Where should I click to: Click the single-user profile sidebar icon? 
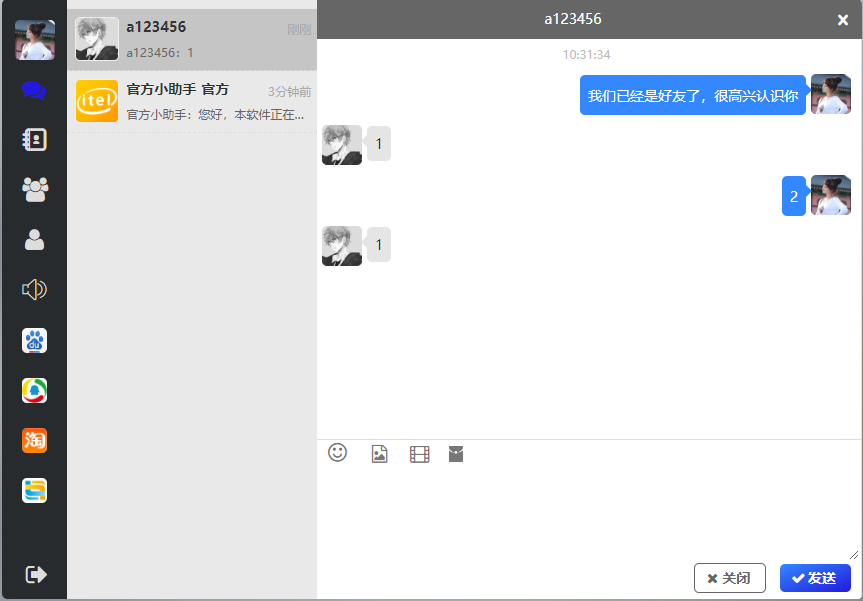pyautogui.click(x=34, y=240)
